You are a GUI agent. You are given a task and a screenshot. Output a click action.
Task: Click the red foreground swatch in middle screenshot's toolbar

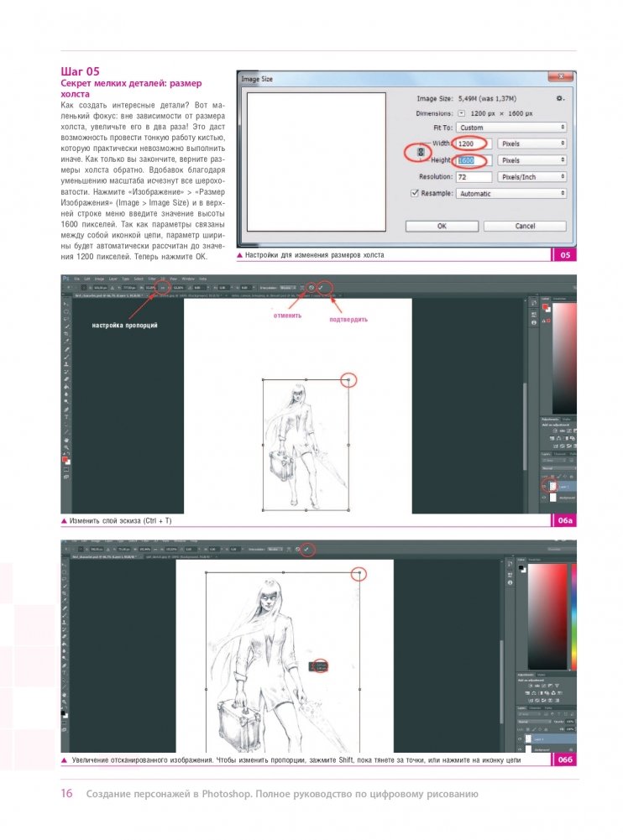(x=65, y=460)
